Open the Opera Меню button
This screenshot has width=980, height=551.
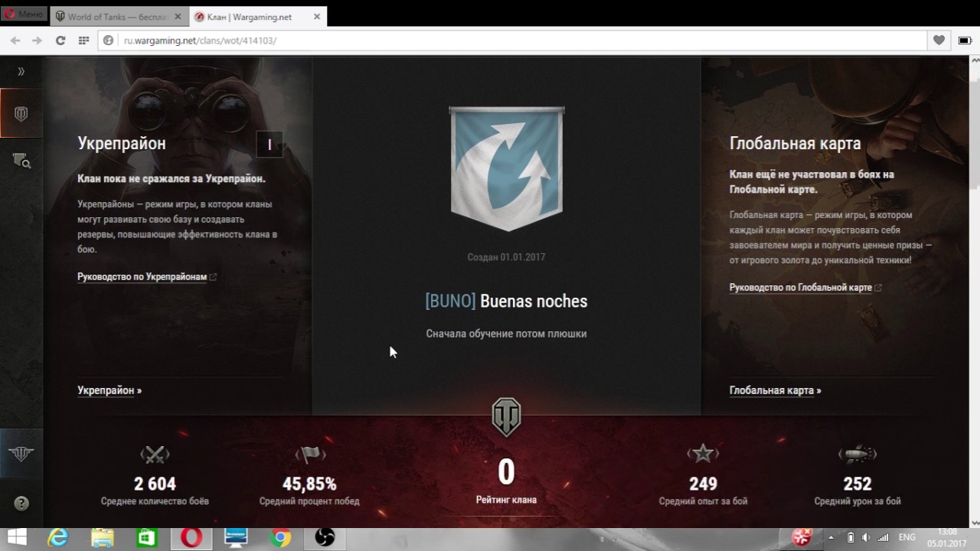coord(24,15)
